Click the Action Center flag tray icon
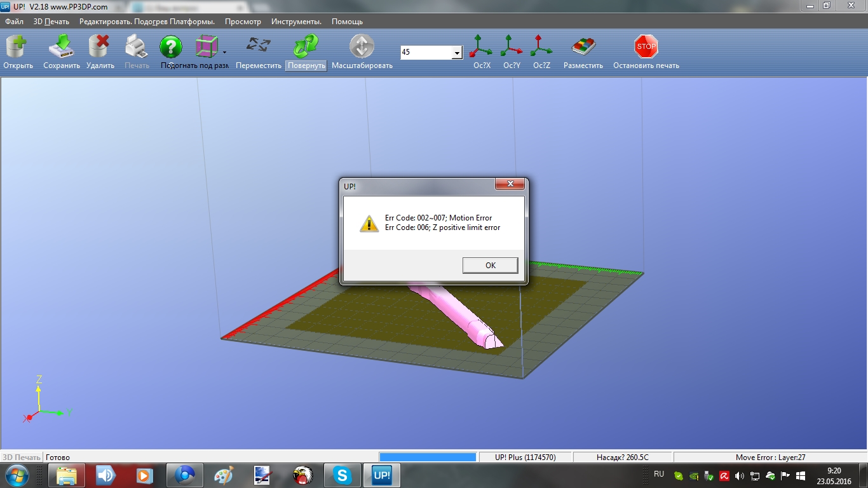The width and height of the screenshot is (868, 488). click(785, 475)
